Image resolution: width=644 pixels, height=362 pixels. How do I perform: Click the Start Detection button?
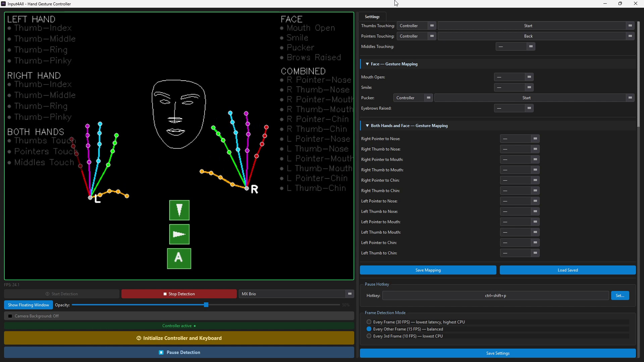[x=62, y=294]
